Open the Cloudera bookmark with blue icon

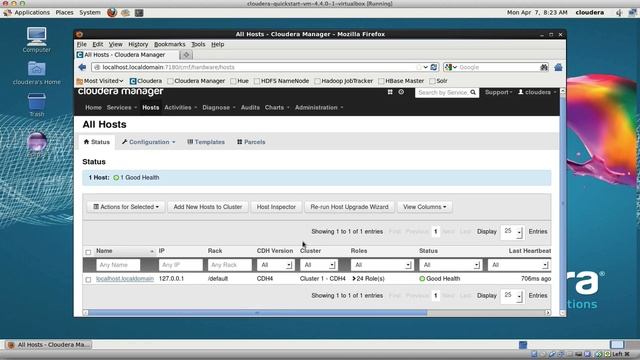coord(146,81)
